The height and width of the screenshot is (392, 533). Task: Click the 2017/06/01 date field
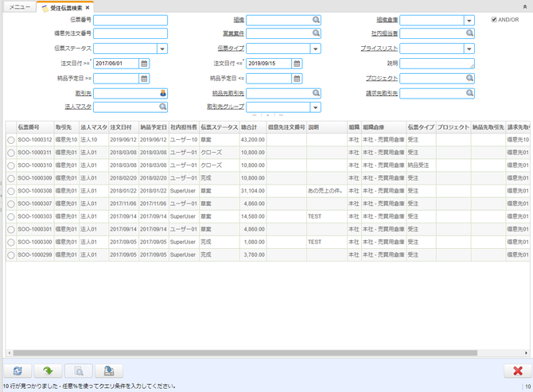(x=116, y=64)
